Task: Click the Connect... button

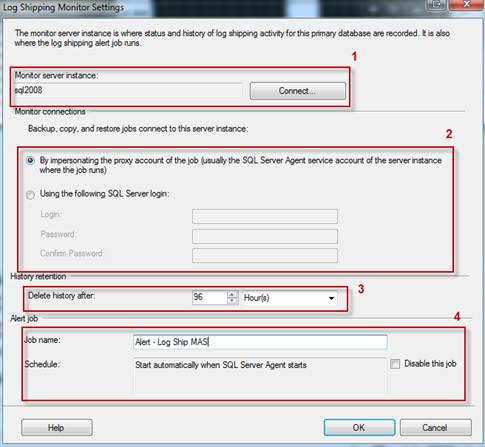Action: pyautogui.click(x=298, y=91)
